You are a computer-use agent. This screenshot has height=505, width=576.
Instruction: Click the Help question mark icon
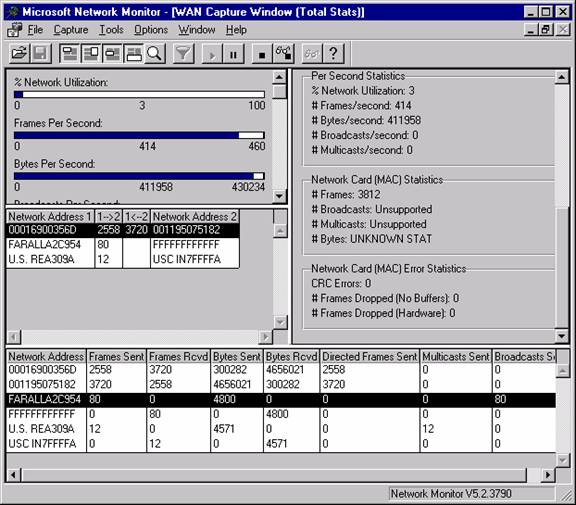point(333,54)
